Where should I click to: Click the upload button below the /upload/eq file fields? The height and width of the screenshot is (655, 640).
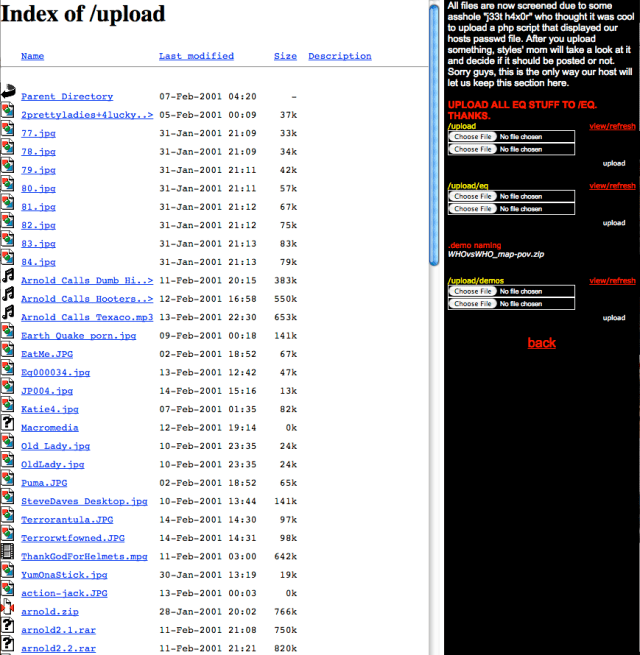[x=613, y=223]
